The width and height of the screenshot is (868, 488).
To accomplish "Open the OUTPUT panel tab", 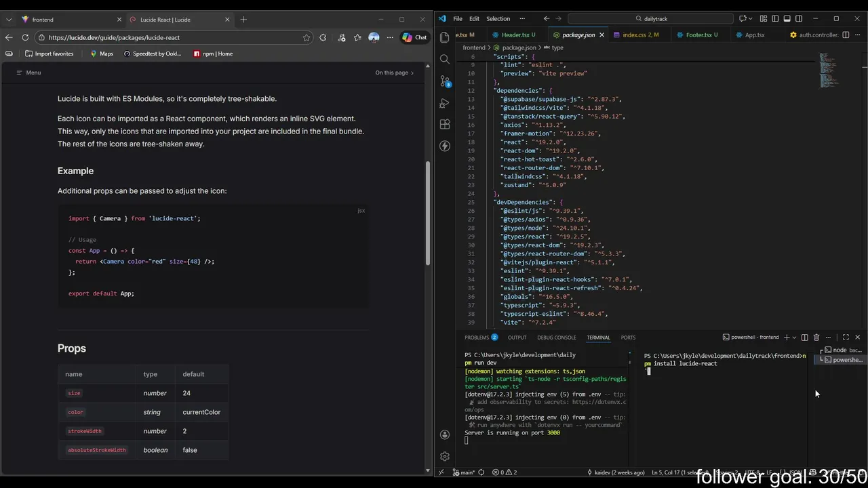I will pyautogui.click(x=517, y=337).
